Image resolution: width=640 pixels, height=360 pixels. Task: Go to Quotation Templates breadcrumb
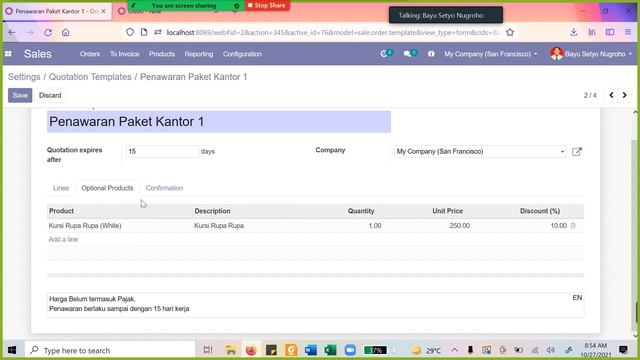90,77
